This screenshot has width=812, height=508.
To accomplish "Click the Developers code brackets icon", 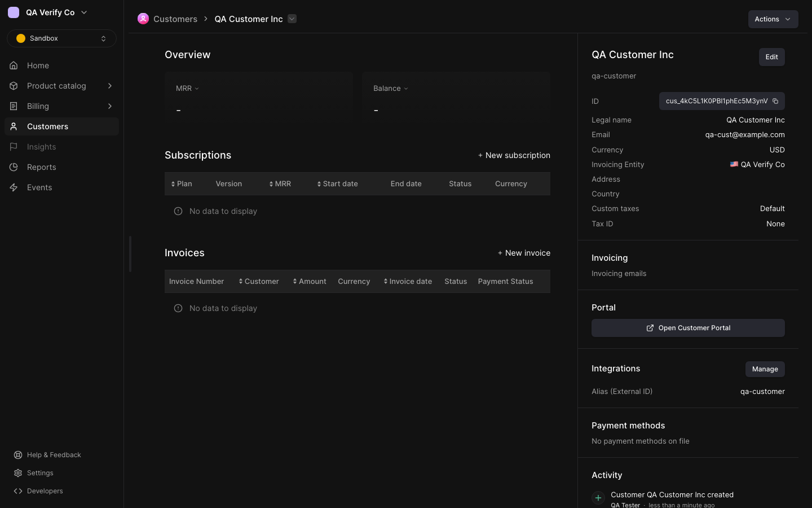I will (x=18, y=491).
